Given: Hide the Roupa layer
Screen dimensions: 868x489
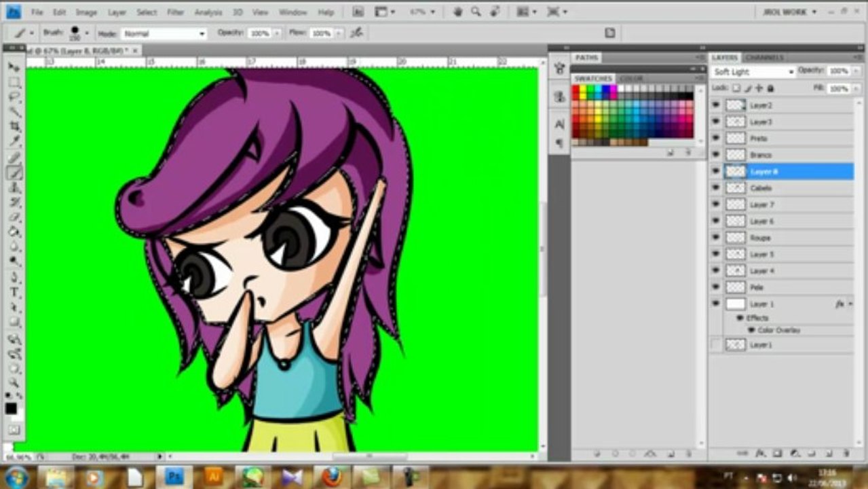Looking at the screenshot, I should [x=715, y=238].
